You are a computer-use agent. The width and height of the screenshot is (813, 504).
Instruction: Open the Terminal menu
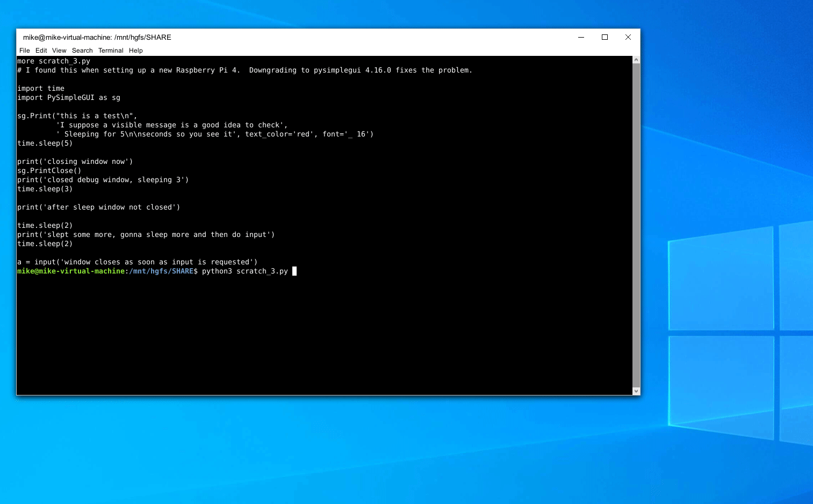(x=111, y=50)
